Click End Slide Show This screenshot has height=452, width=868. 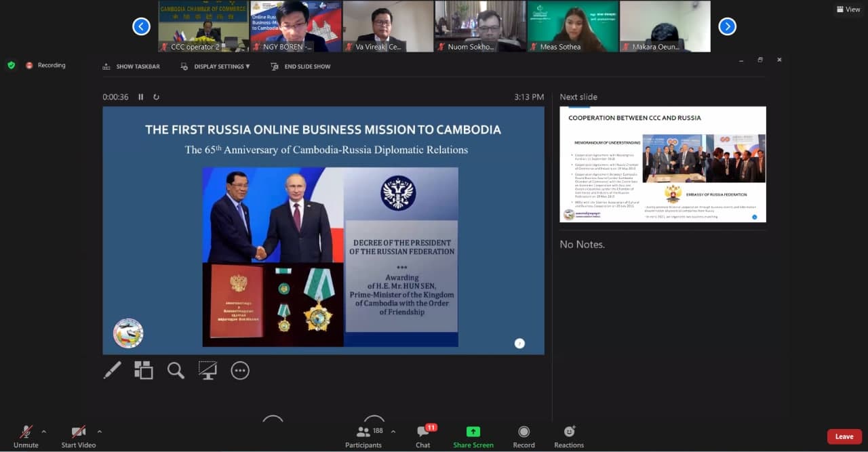(300, 66)
